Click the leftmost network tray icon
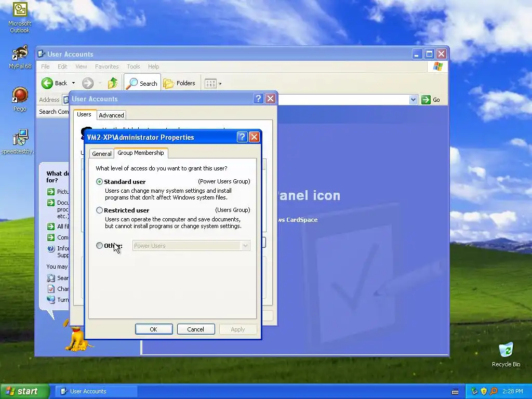 click(474, 391)
